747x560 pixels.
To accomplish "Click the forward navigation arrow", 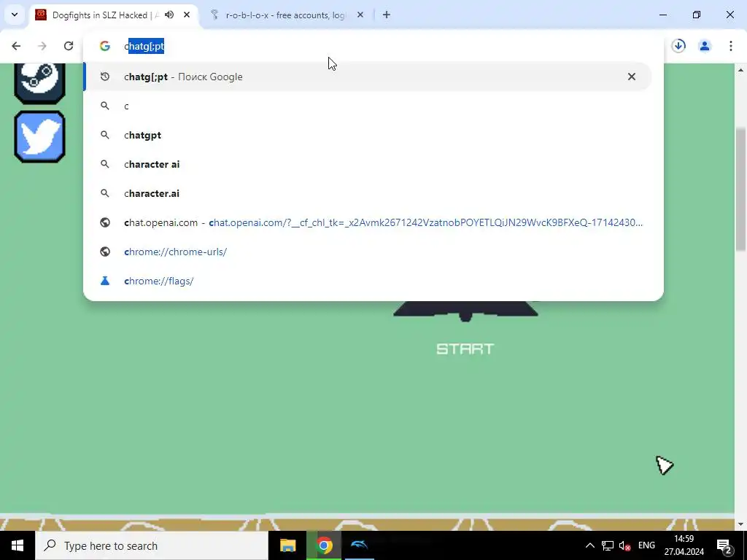I will (x=42, y=46).
